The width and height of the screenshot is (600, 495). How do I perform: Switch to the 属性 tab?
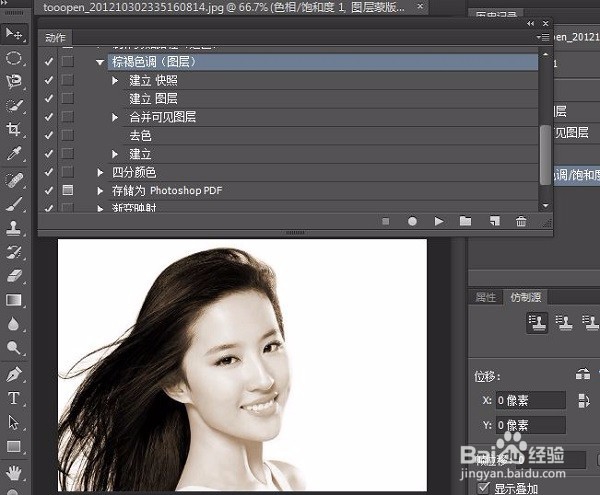click(486, 297)
